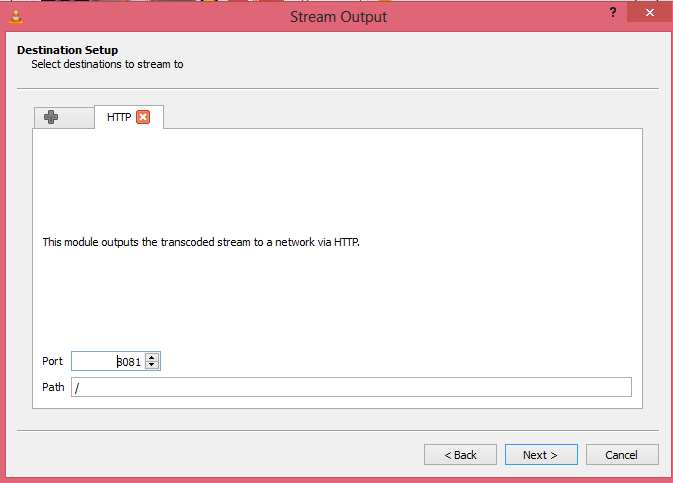Click into the Path text field
The width and height of the screenshot is (673, 483).
tap(351, 387)
